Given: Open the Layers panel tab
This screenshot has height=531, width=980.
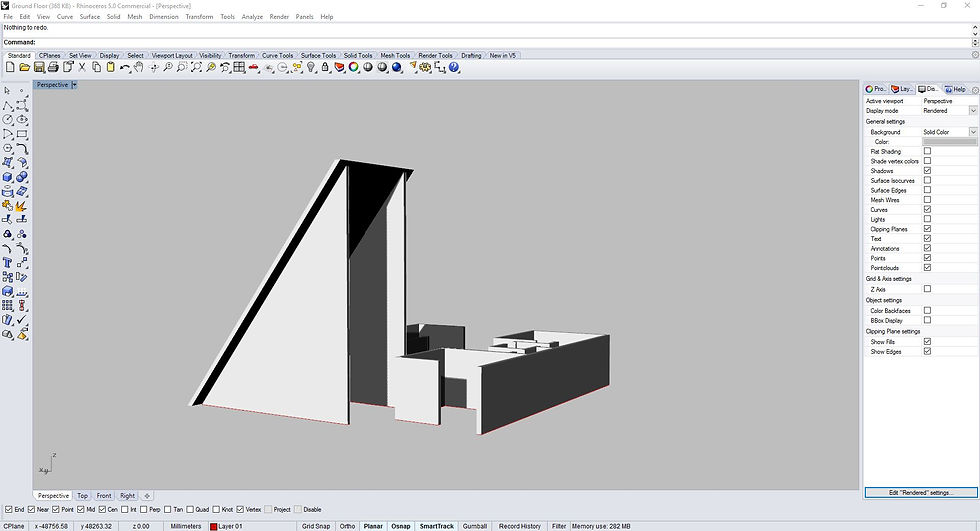Looking at the screenshot, I should pos(902,89).
